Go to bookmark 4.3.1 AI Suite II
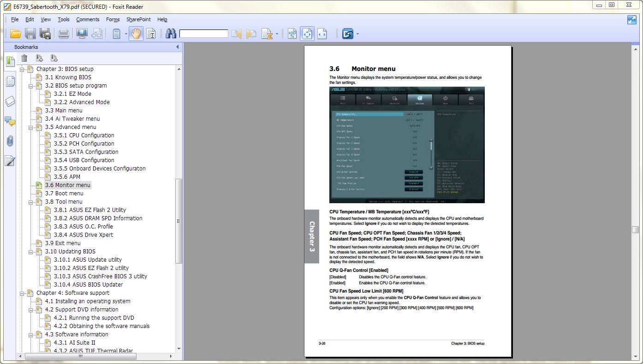The height and width of the screenshot is (364, 643). click(74, 343)
